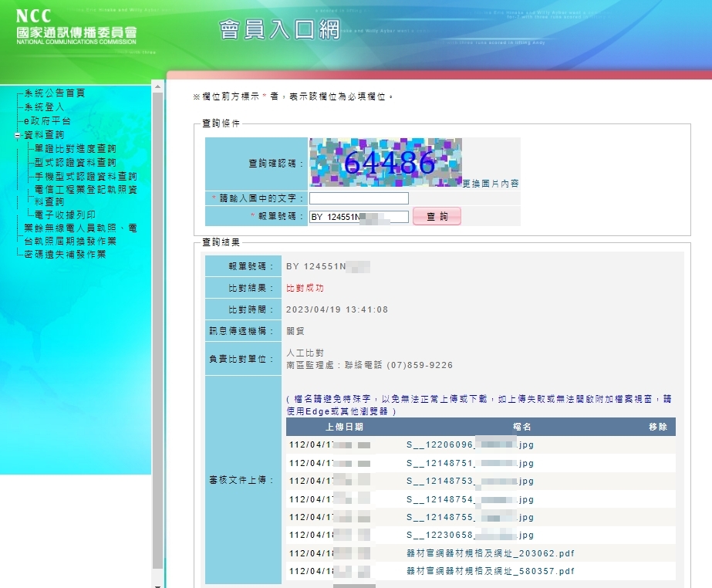Click the 報單號碼 input field

(x=359, y=217)
